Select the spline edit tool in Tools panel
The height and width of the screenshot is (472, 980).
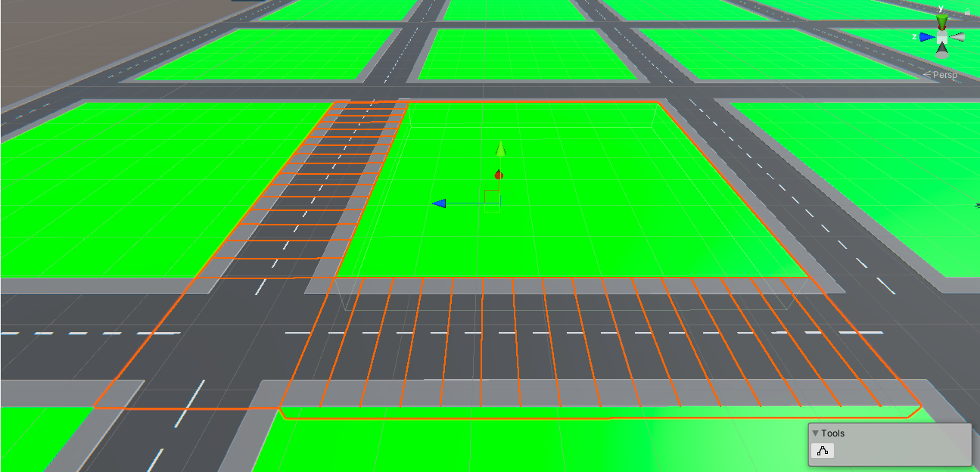point(822,451)
